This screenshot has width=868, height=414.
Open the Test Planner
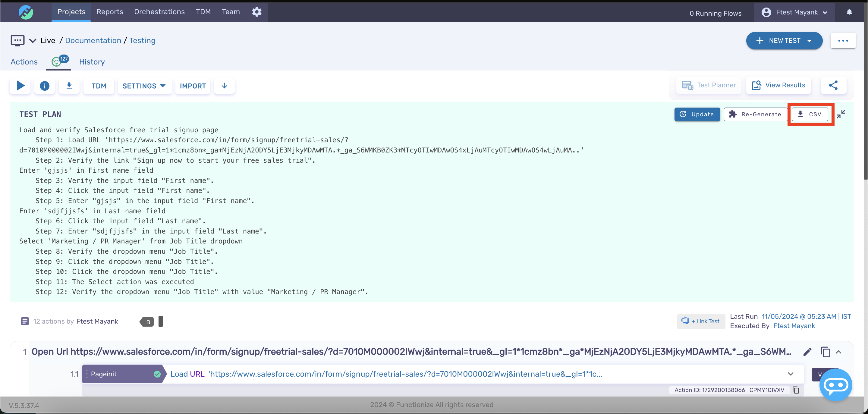tap(709, 85)
